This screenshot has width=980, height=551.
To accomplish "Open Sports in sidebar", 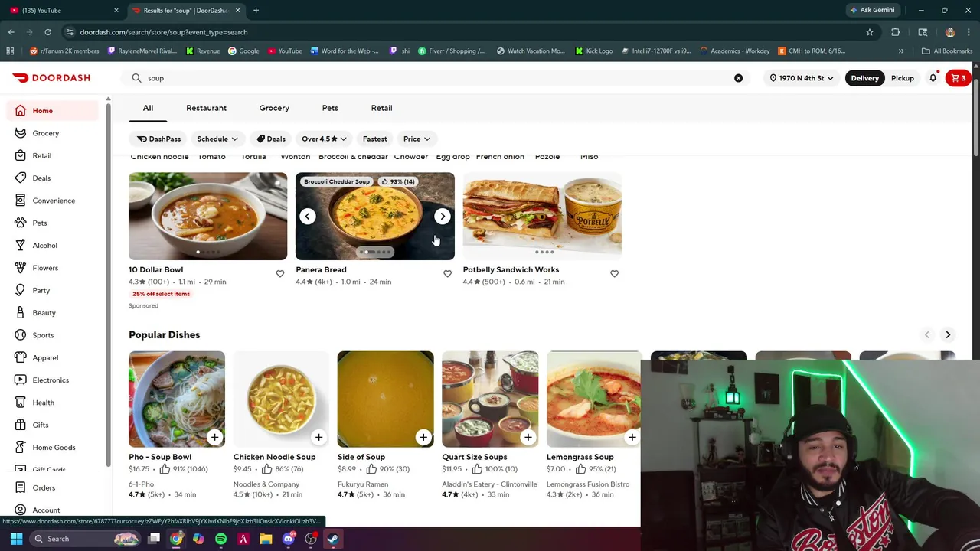I will tap(54, 335).
